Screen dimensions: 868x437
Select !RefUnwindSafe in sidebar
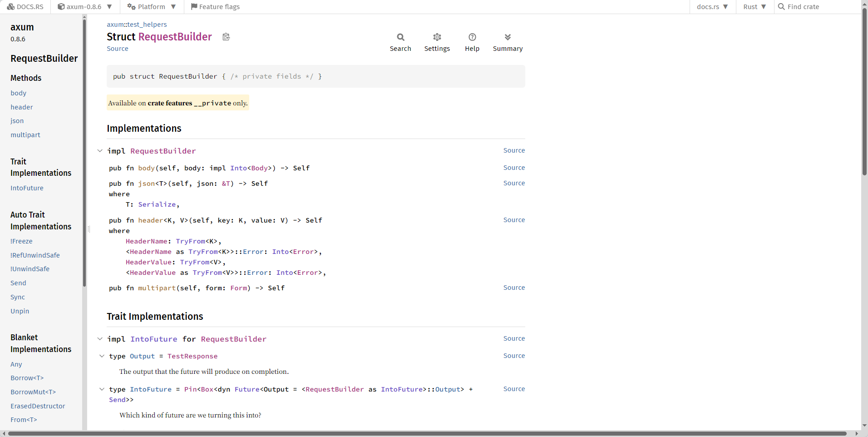click(x=35, y=255)
